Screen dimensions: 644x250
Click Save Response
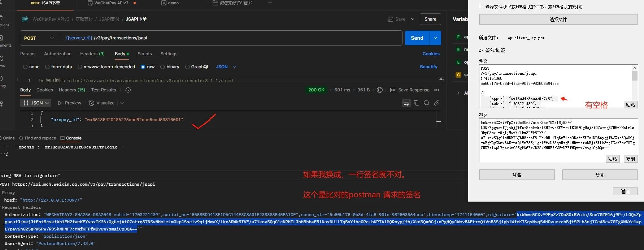coord(410,90)
